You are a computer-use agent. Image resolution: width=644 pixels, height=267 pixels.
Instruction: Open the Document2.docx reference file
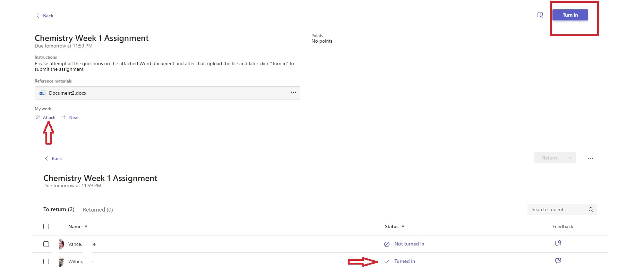coord(167,93)
